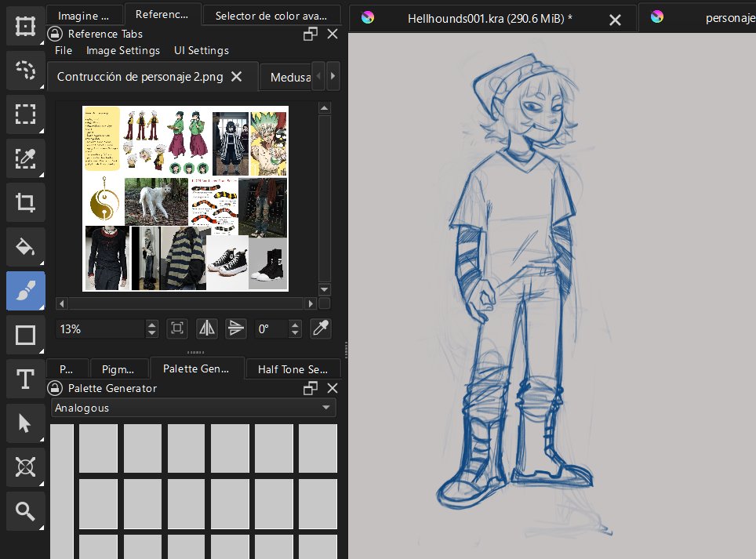Click the character reference board thumbnail
Image resolution: width=756 pixels, height=559 pixels.
tap(186, 198)
